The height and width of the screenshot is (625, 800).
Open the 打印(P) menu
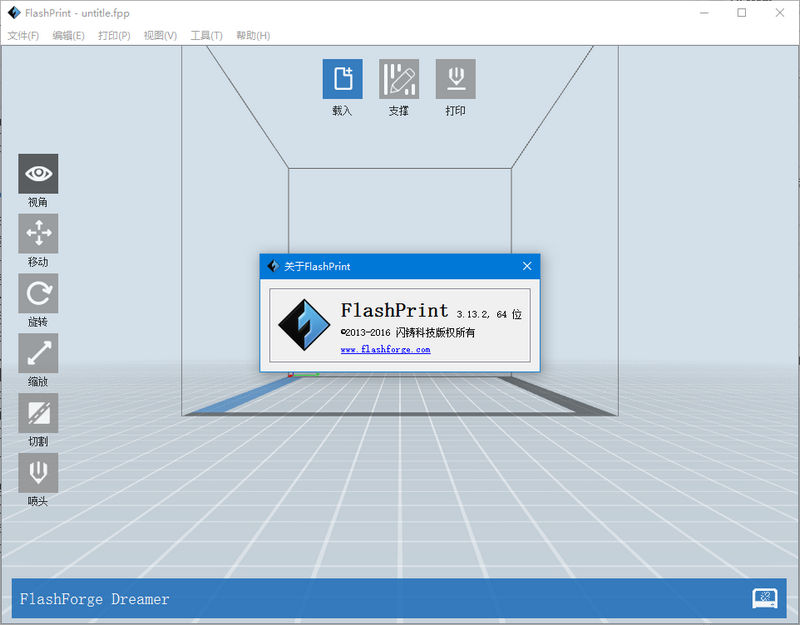pos(114,35)
